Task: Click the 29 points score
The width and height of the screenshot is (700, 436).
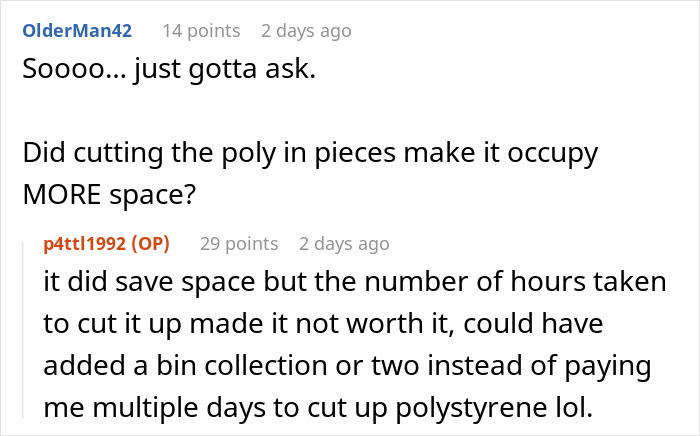Action: pyautogui.click(x=239, y=244)
